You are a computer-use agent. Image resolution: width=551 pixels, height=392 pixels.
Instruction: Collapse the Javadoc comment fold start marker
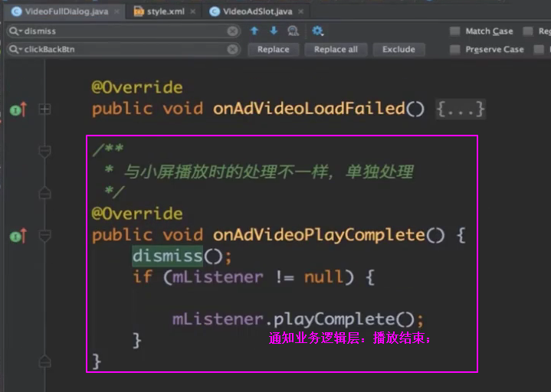click(44, 152)
